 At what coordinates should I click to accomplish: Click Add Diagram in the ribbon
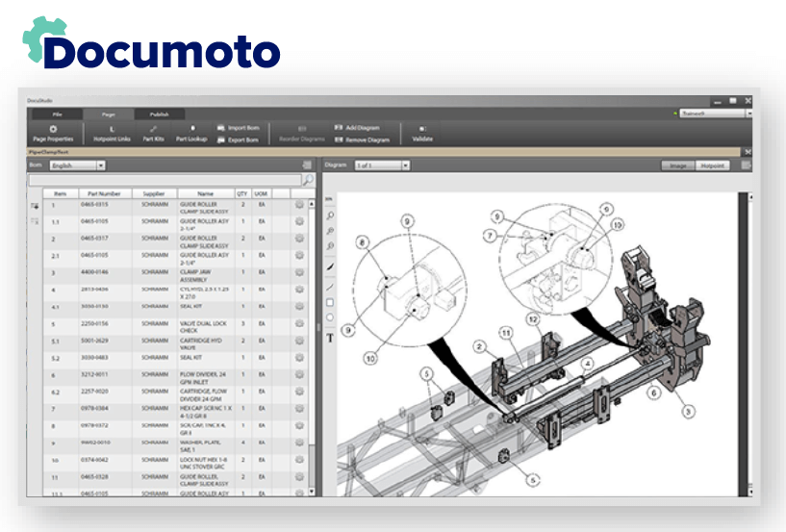357,128
